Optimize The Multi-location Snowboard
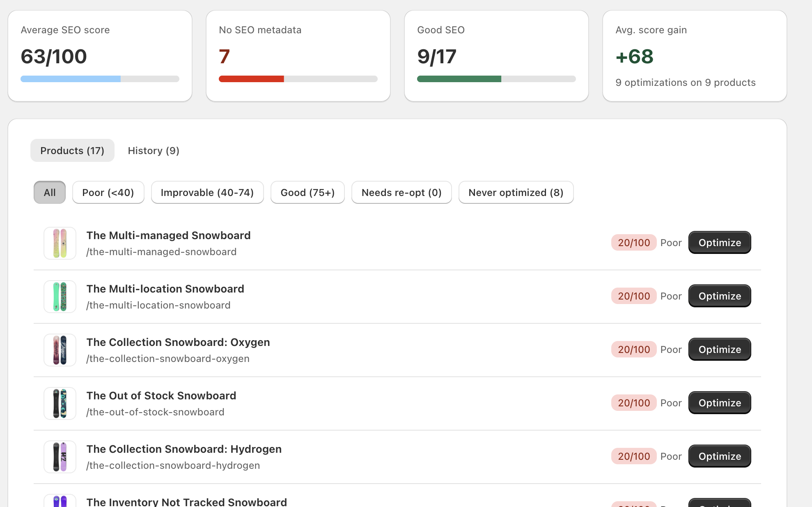 [x=720, y=296]
